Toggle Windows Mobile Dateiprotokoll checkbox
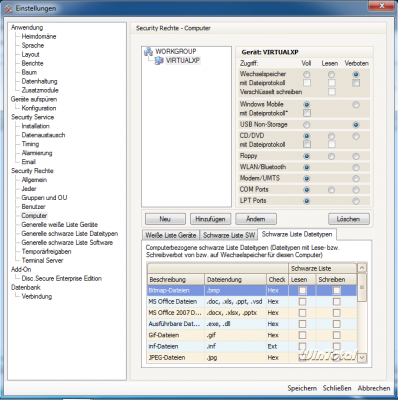Image resolution: width=398 pixels, height=400 pixels. pos(307,113)
